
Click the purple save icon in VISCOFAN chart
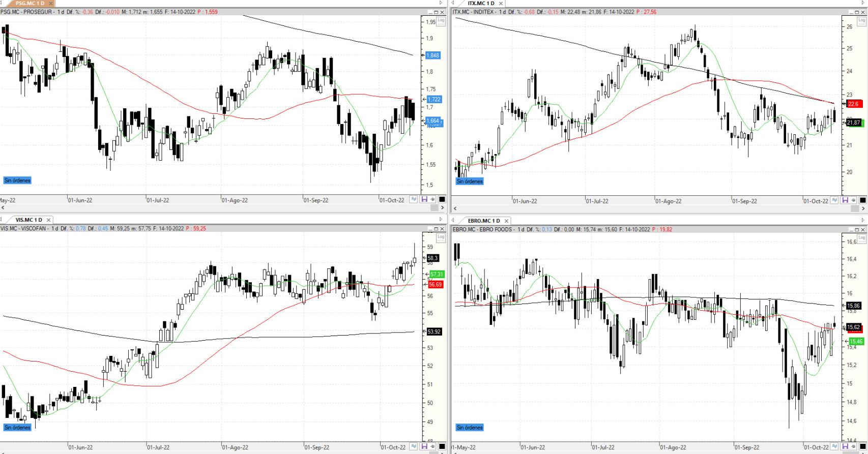pyautogui.click(x=424, y=447)
